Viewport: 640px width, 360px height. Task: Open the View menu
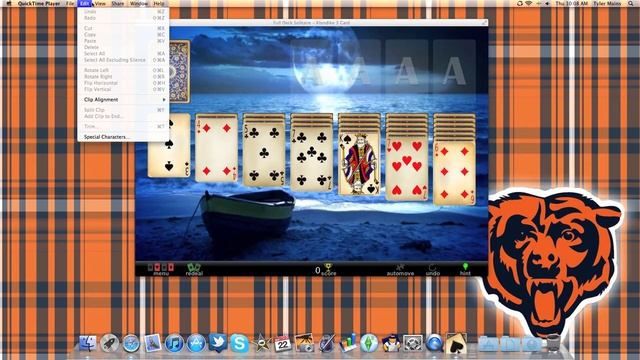click(100, 3)
